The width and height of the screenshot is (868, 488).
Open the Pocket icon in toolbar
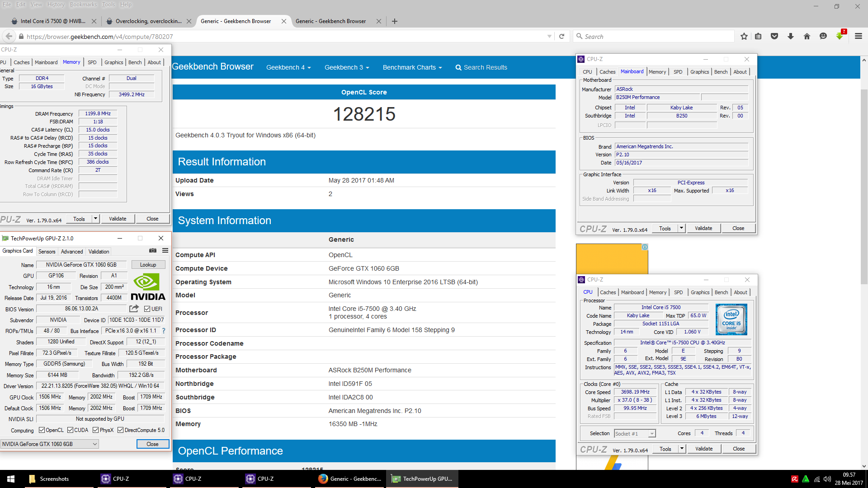774,37
